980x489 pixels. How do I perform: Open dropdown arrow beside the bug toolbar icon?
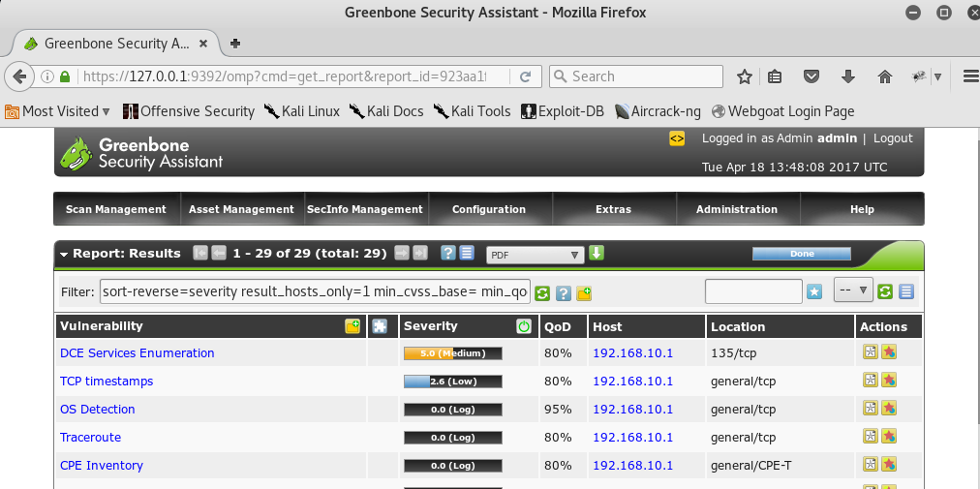click(x=937, y=76)
